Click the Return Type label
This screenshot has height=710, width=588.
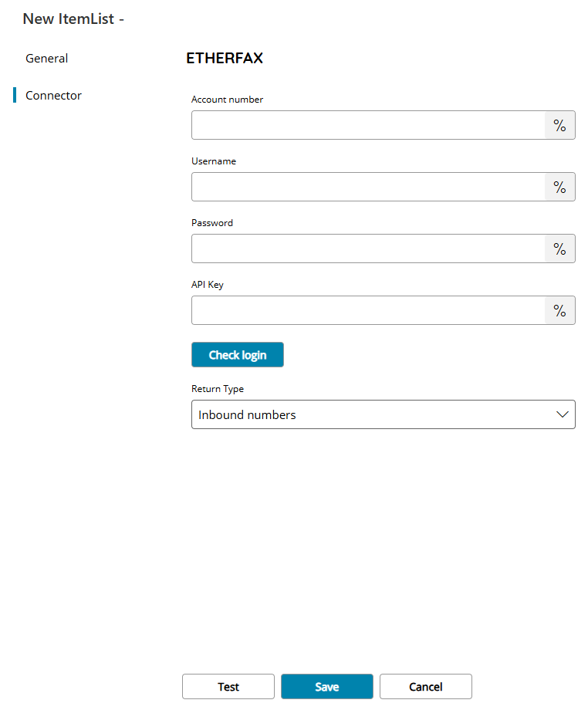218,389
